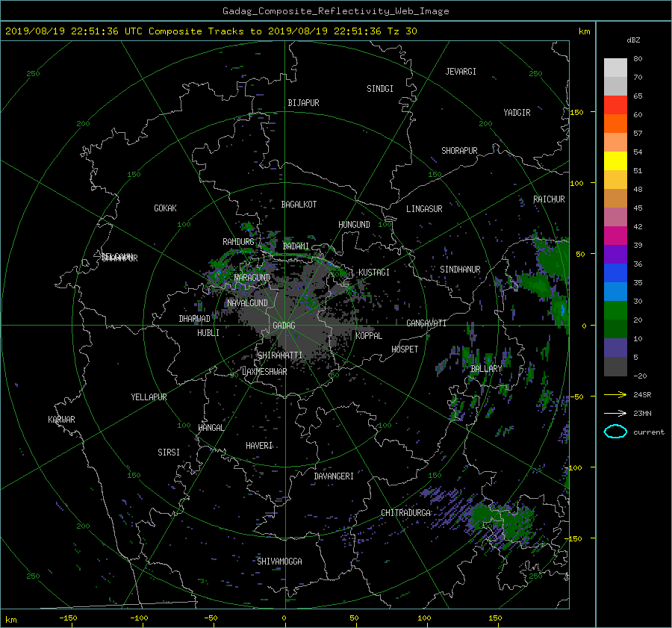Click the HUBLI city label
Image resolution: width=672 pixels, height=628 pixels.
pyautogui.click(x=208, y=333)
